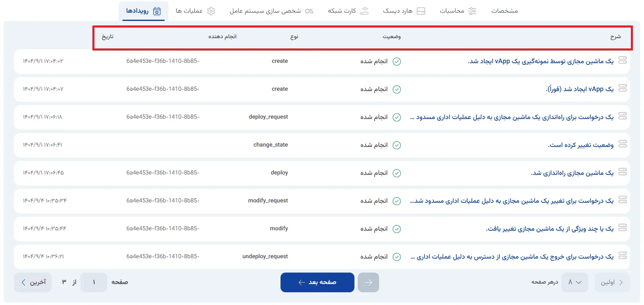644x305 pixels.
Task: Click server icon in the modify_request row
Action: click(x=623, y=200)
